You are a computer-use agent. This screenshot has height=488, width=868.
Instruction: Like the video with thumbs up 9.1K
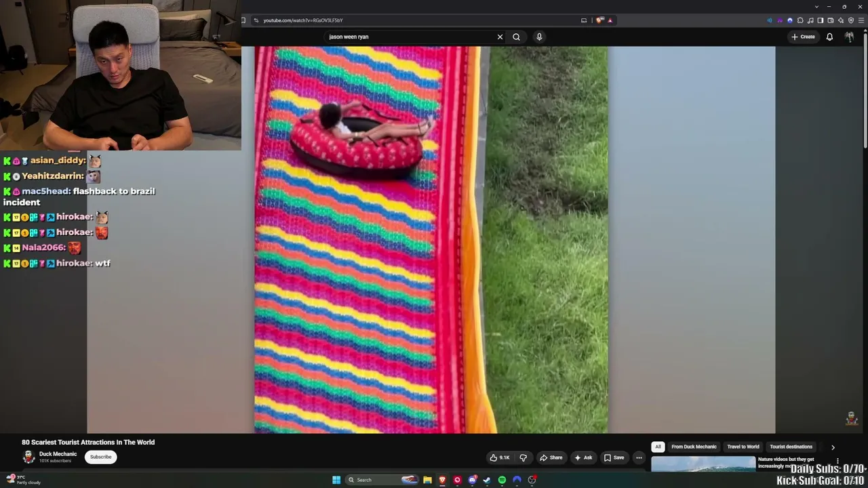[500, 457]
